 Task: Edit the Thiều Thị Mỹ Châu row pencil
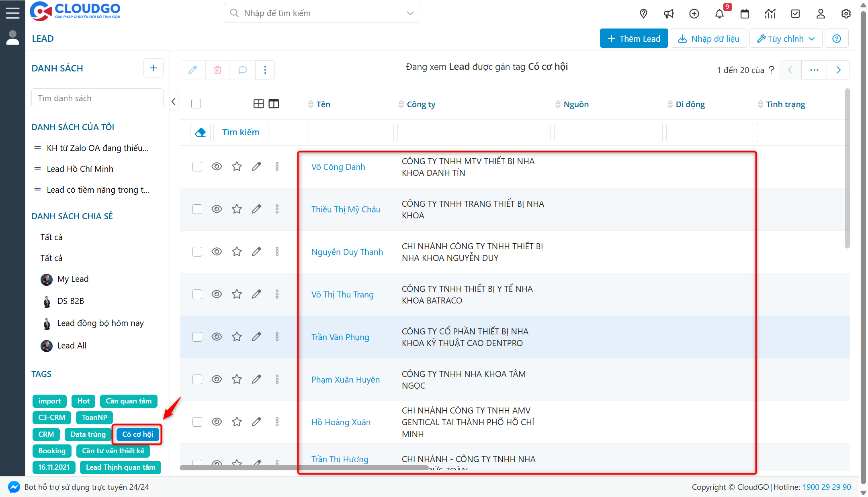[x=256, y=209]
